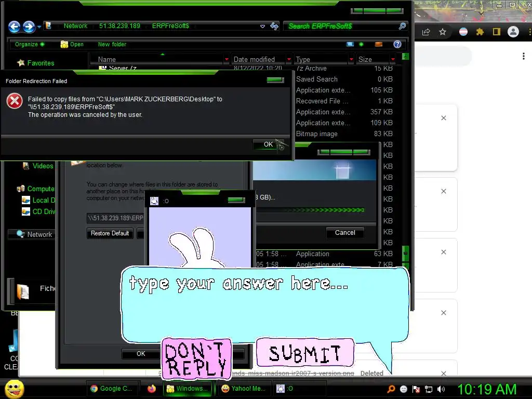Open Explorer help icon
Viewport: 532px width, 399px height.
click(397, 44)
